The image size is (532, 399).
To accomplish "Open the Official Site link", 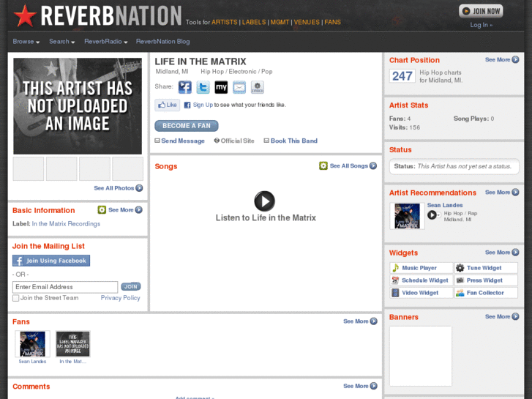I will pos(234,141).
